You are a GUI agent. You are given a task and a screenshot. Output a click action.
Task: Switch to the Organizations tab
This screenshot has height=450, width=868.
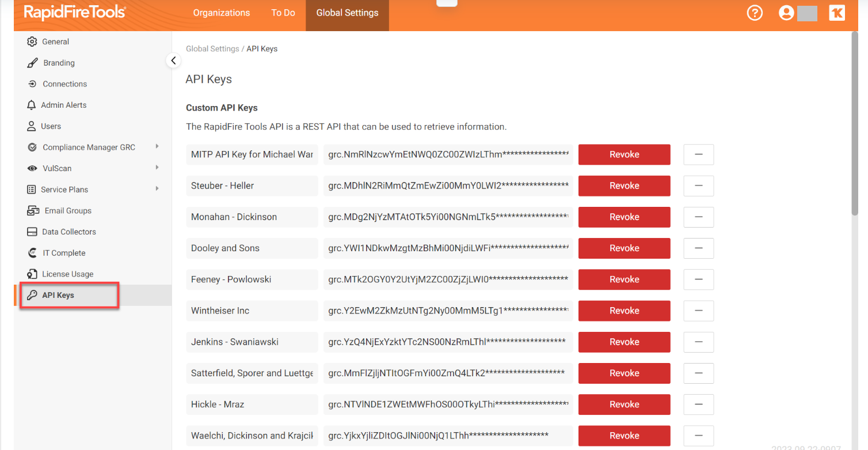(x=222, y=13)
